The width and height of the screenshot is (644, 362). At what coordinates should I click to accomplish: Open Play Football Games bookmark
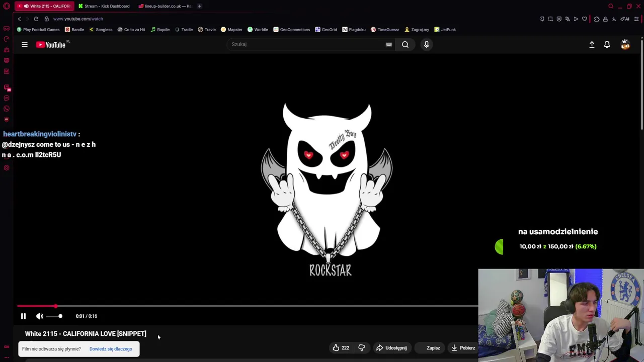point(38,30)
